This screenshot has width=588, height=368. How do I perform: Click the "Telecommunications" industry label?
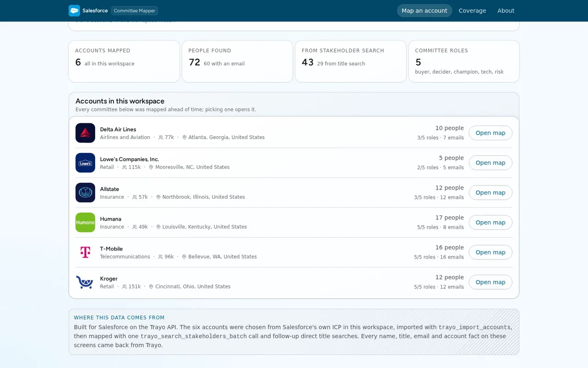[x=125, y=257]
